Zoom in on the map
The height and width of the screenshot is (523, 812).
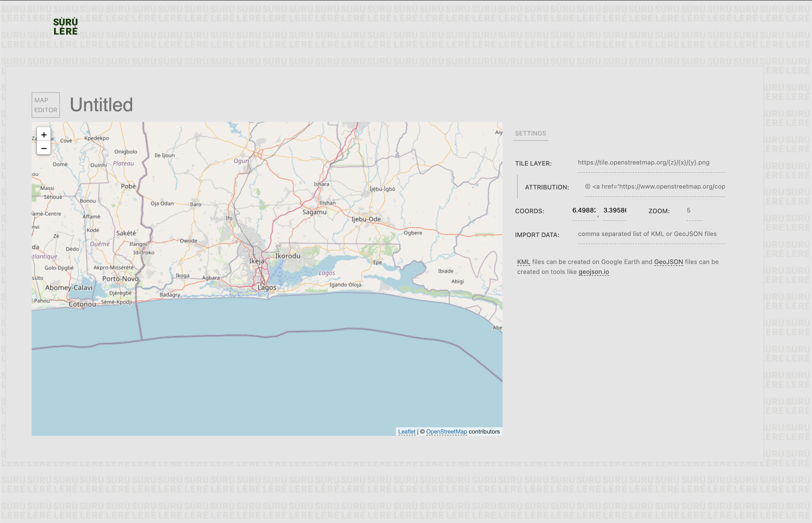[43, 135]
